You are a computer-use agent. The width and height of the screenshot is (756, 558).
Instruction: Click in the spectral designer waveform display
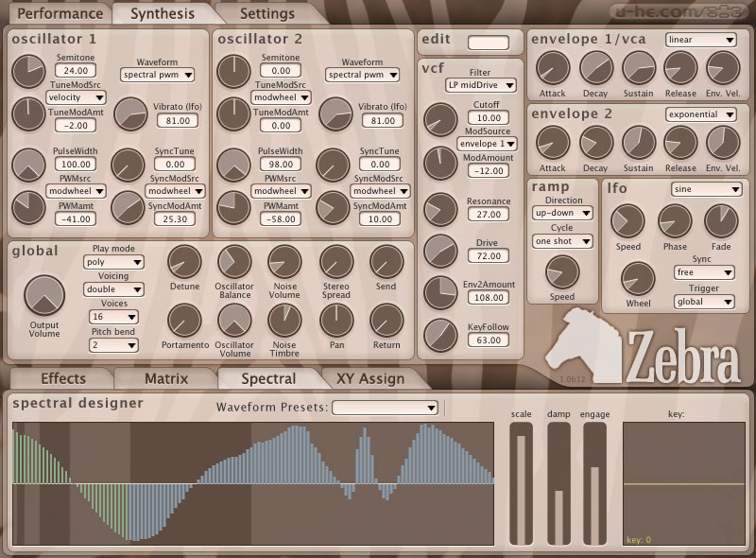point(253,483)
